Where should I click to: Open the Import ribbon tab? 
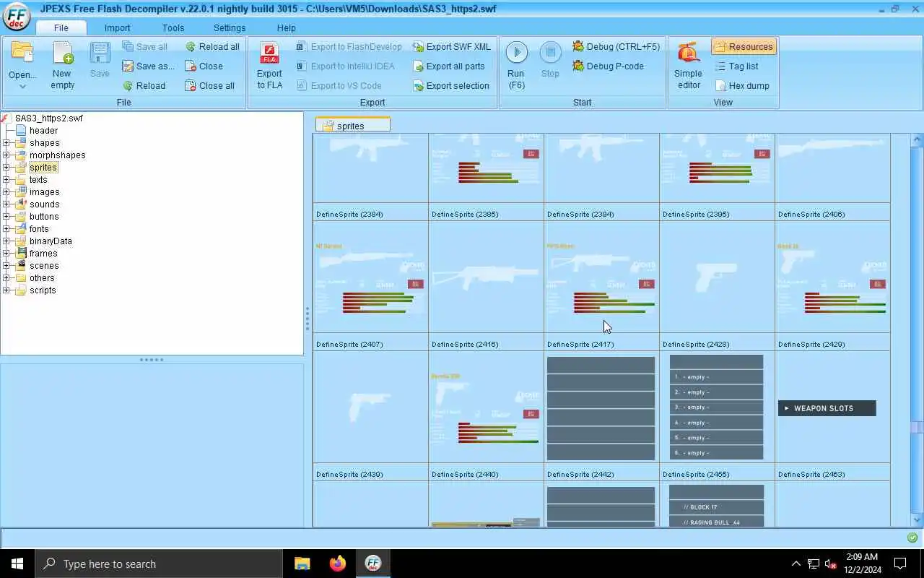pos(117,27)
